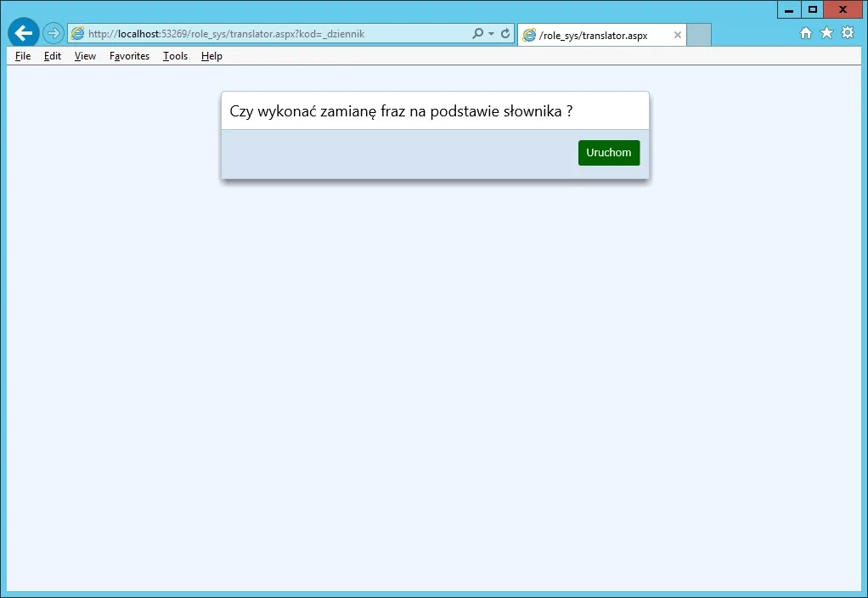Minimize the browser window
This screenshot has height=598, width=868.
point(789,9)
